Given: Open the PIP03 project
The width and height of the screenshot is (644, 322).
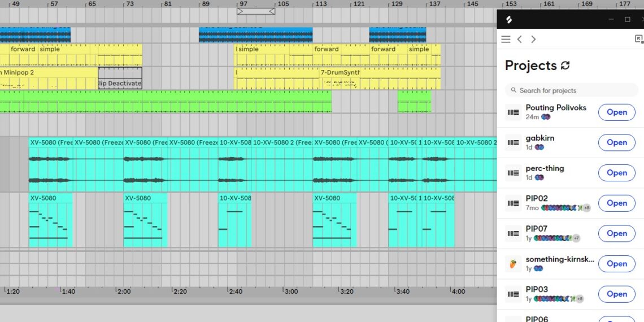Looking at the screenshot, I should click(x=617, y=294).
